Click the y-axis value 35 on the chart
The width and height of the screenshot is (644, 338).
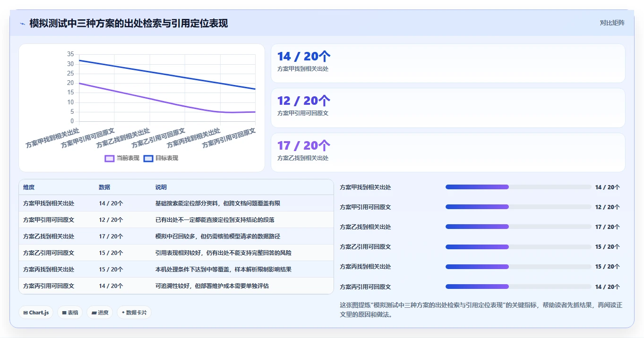pyautogui.click(x=71, y=54)
